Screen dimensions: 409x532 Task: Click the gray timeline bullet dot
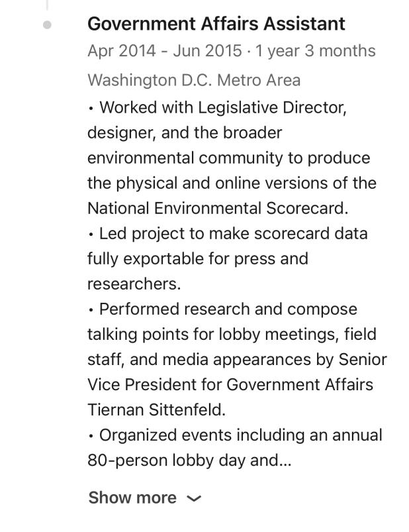[48, 25]
